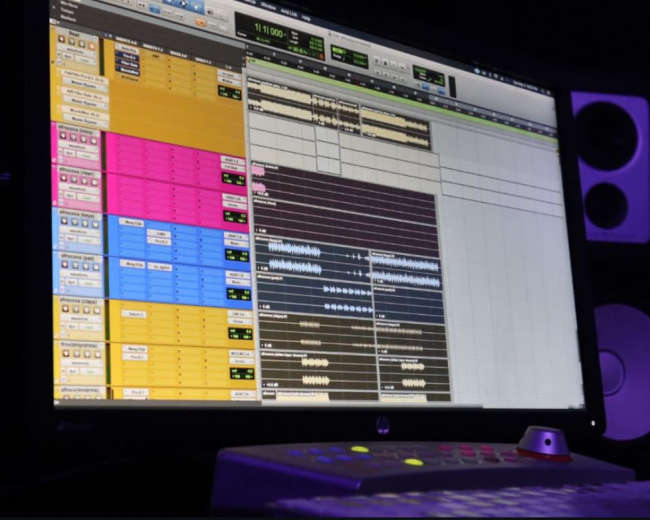The width and height of the screenshot is (650, 520).
Task: Toggle input monitoring on second blue track
Action: (x=76, y=267)
